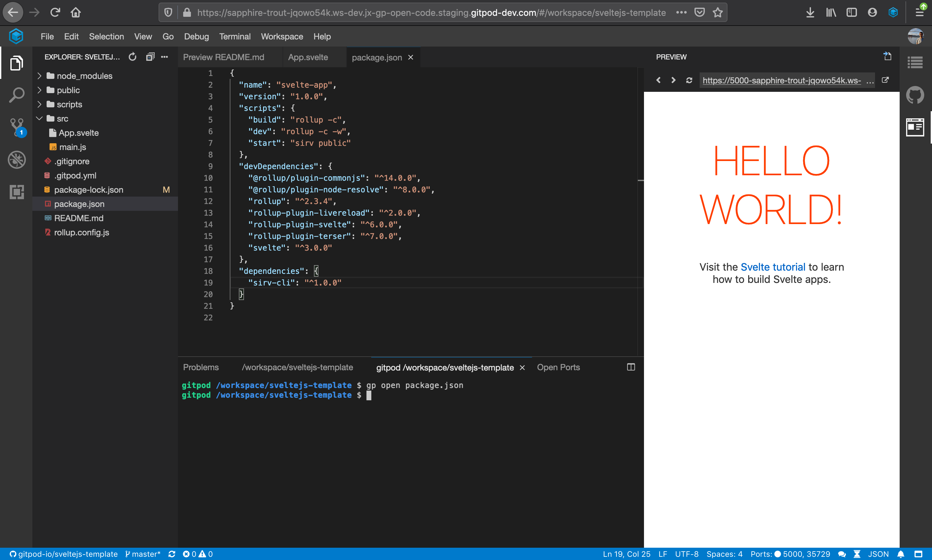Collapse all folders in the explorer
Image resolution: width=932 pixels, height=560 pixels.
pyautogui.click(x=150, y=57)
